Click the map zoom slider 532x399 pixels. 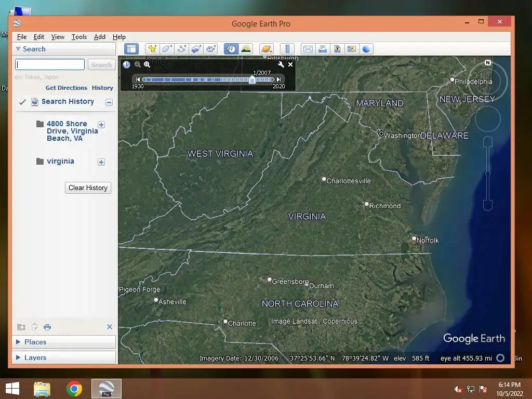point(487,174)
